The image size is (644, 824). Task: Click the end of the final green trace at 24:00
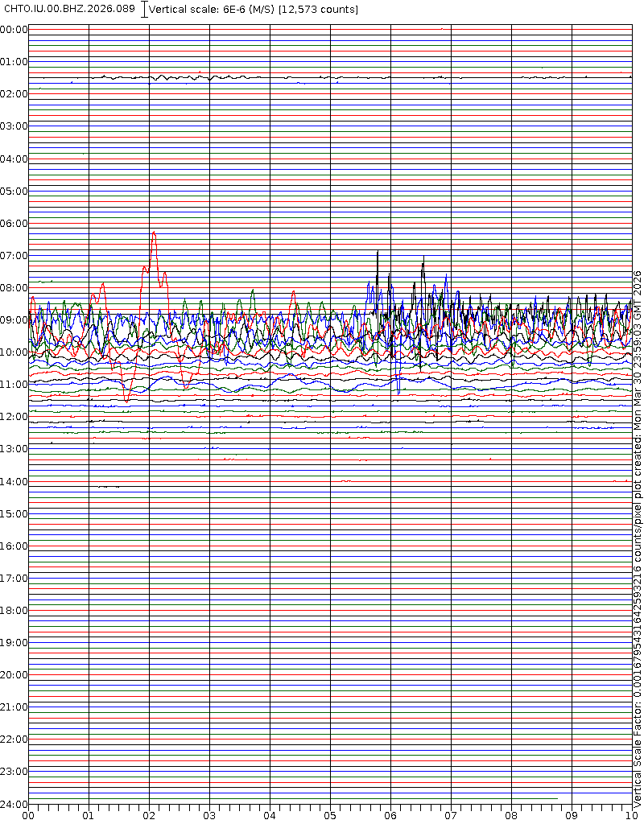[556, 798]
